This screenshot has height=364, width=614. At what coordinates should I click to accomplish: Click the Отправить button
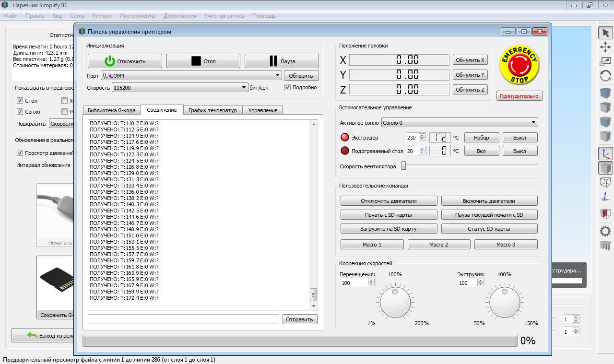[x=299, y=319]
